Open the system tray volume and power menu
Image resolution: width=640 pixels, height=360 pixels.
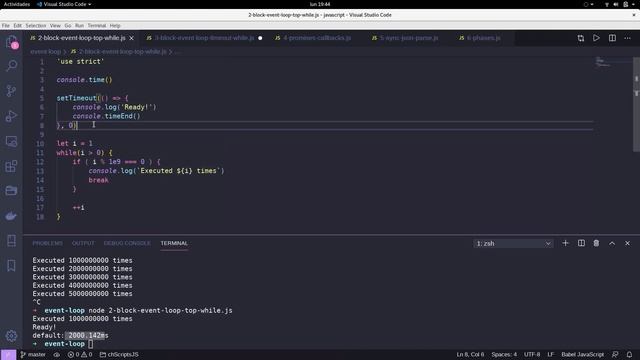coord(620,4)
